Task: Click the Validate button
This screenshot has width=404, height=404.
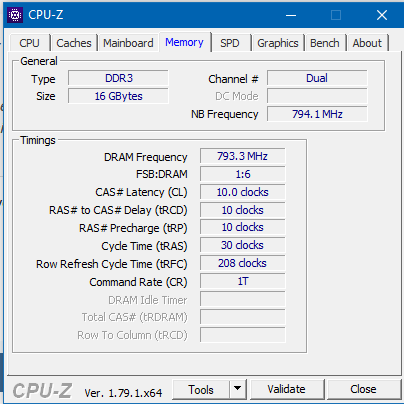Action: click(x=286, y=389)
